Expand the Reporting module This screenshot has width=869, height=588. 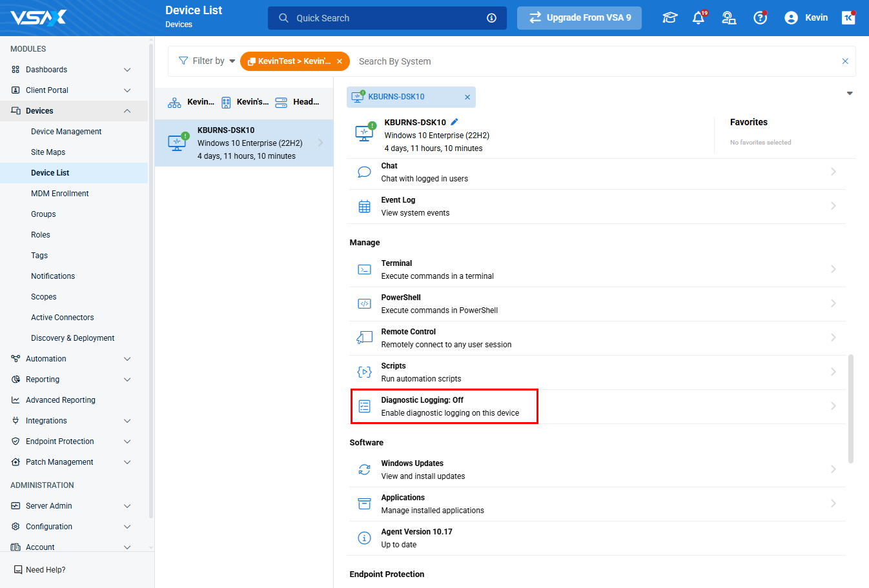point(127,380)
